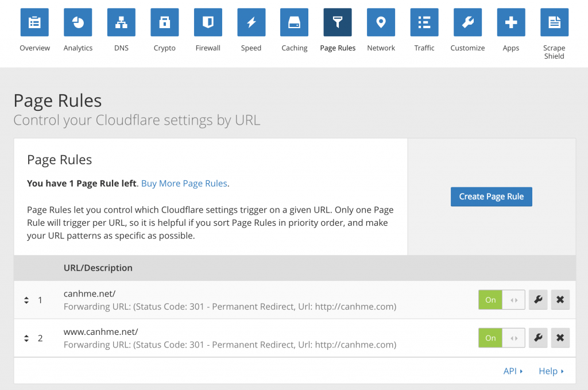Open the Crypto lock icon
Image resolution: width=588 pixels, height=390 pixels.
click(165, 23)
